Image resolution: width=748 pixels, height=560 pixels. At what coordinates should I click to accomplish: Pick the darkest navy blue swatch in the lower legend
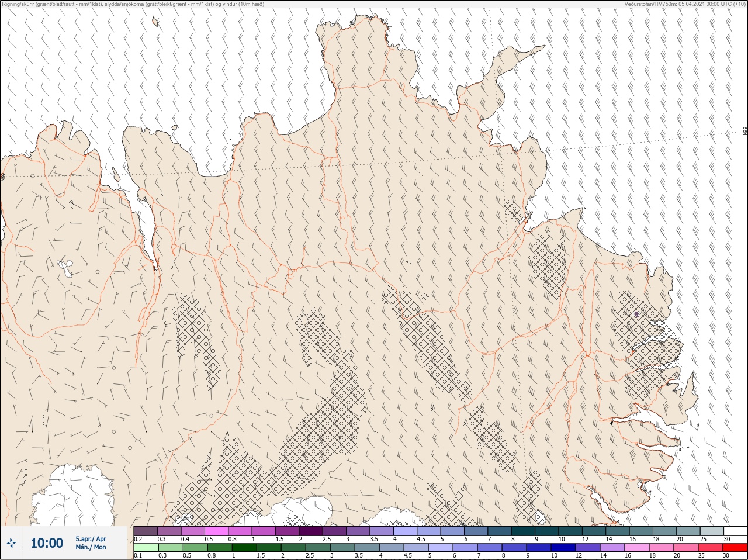point(562,548)
